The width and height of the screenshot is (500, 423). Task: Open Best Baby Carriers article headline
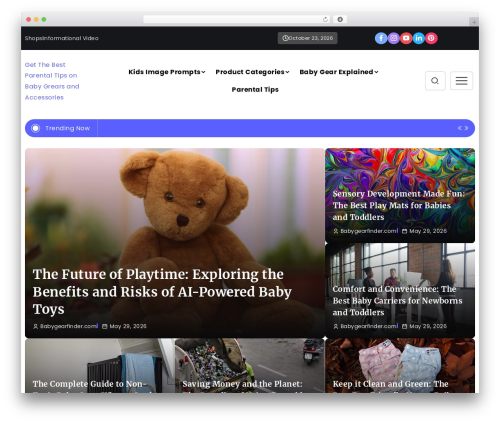click(x=397, y=301)
